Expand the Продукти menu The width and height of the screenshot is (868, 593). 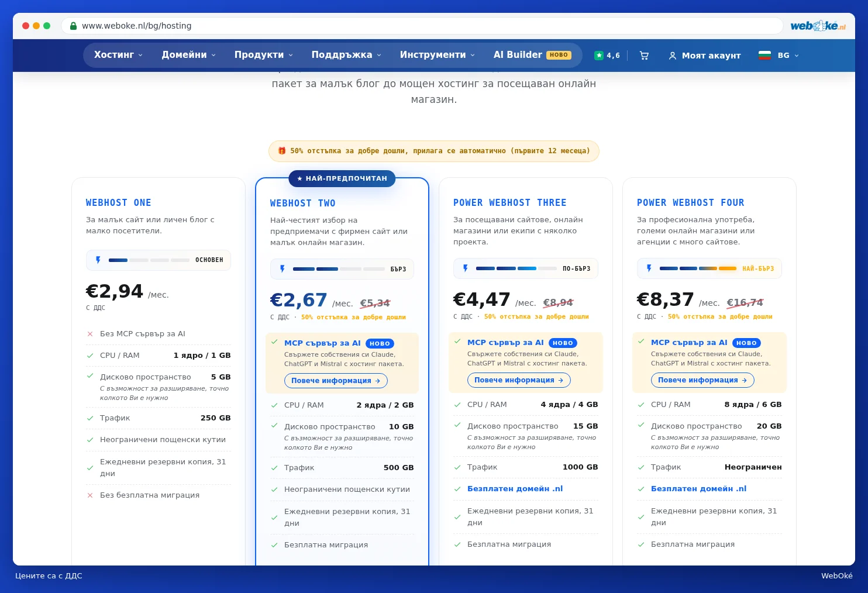[x=264, y=55]
